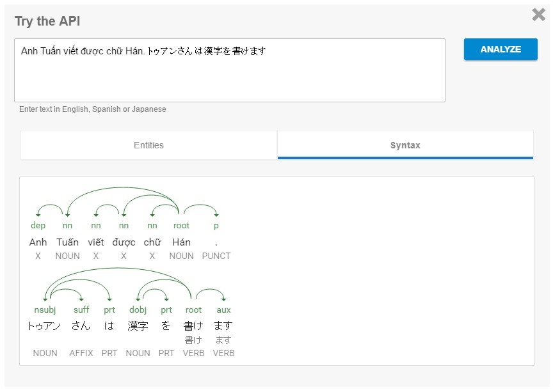Viewport: 553px width, 392px height.
Task: Click the 'dep' dependency label above 'Anh'
Action: pos(38,225)
